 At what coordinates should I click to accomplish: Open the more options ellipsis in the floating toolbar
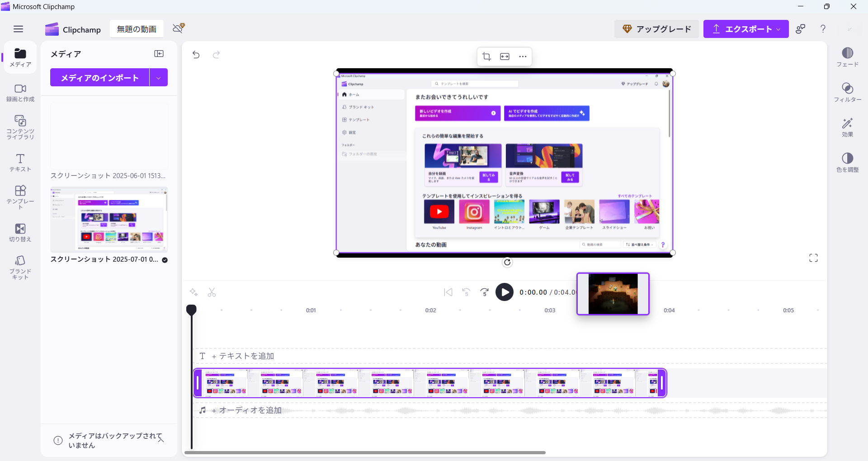click(x=523, y=56)
